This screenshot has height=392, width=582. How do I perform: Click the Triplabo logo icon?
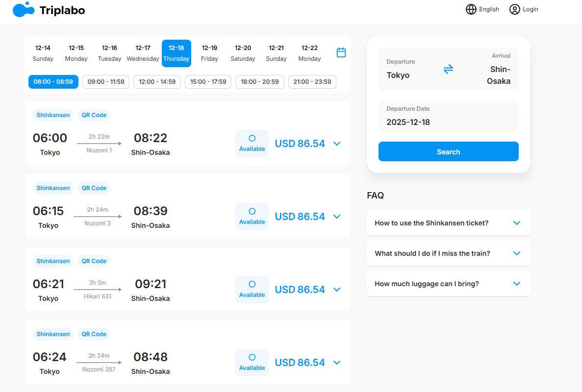[x=24, y=10]
